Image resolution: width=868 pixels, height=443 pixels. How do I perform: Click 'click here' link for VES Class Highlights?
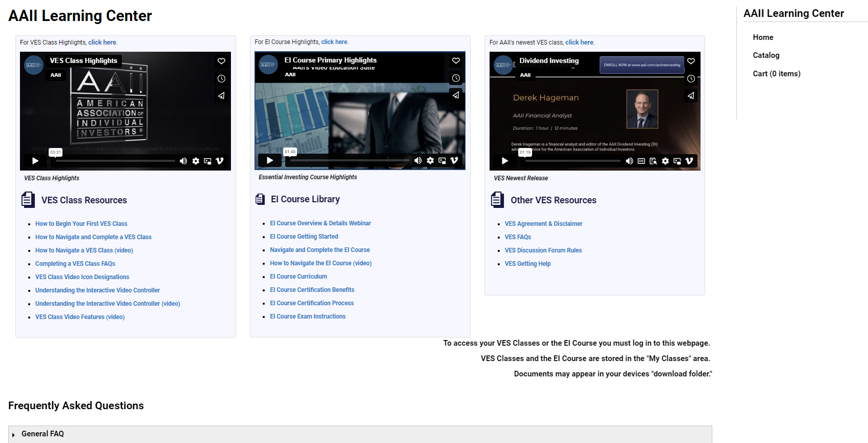(x=102, y=43)
